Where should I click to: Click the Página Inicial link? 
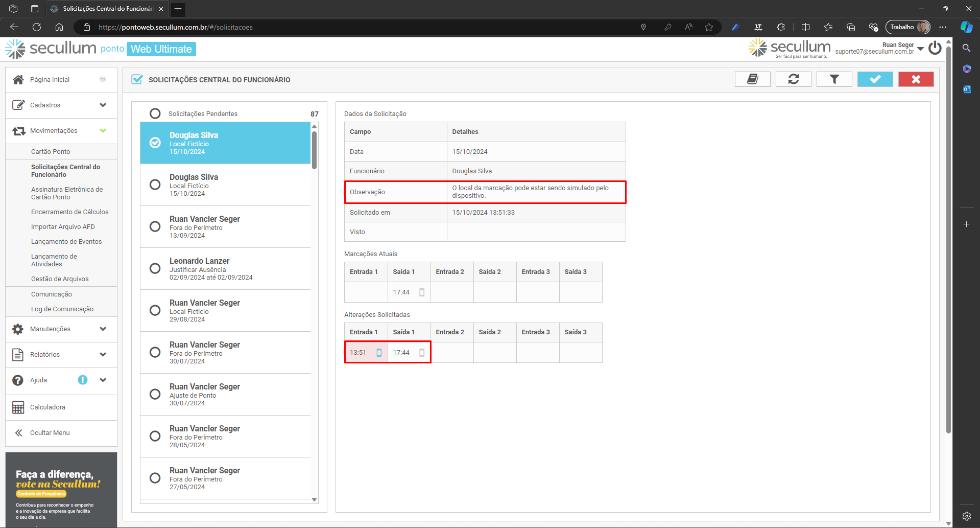pos(50,80)
